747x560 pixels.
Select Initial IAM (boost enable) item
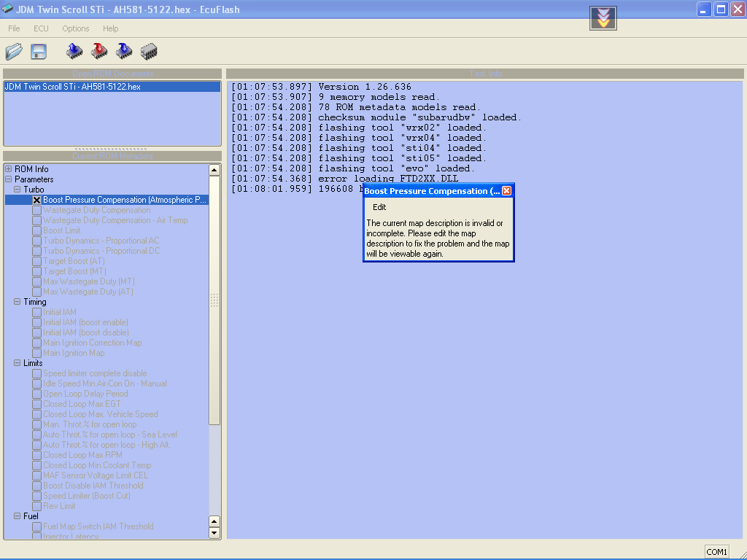85,322
